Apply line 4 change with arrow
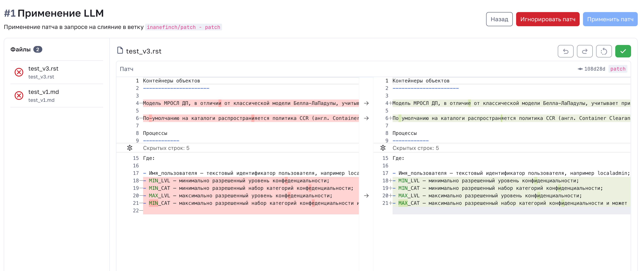The image size is (644, 271). coord(366,103)
